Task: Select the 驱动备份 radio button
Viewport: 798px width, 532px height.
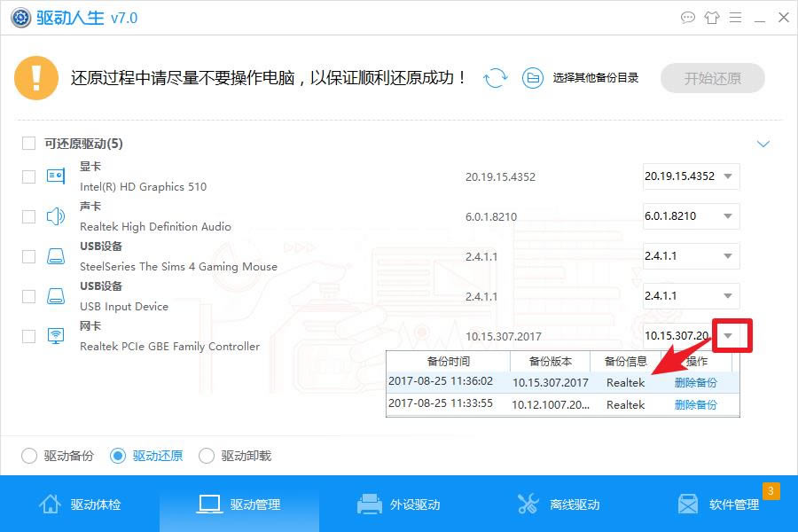Action: (x=29, y=456)
